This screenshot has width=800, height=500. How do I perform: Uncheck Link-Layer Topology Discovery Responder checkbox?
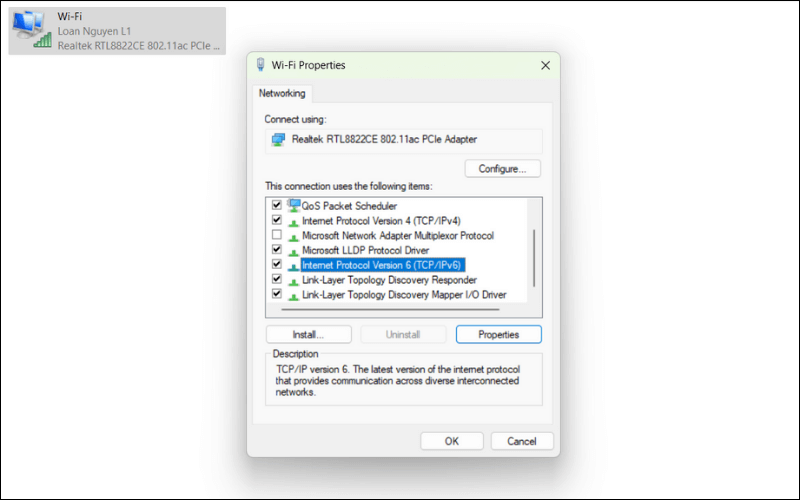point(277,279)
